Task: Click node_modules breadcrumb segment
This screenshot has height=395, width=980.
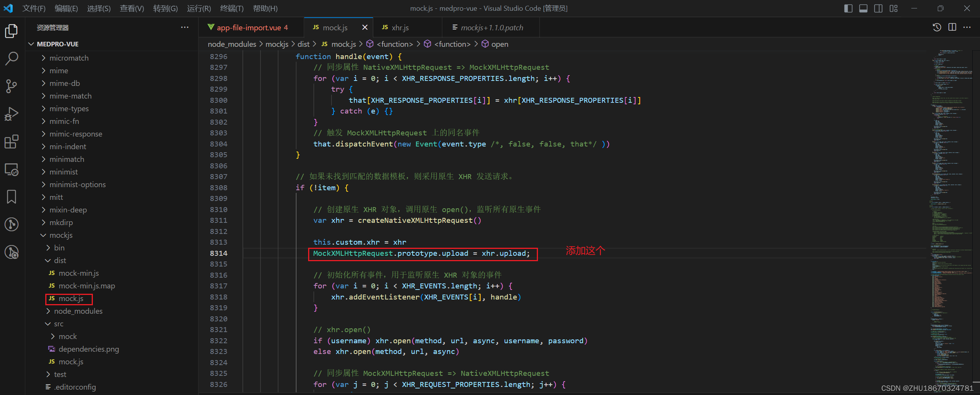Action: click(x=232, y=44)
